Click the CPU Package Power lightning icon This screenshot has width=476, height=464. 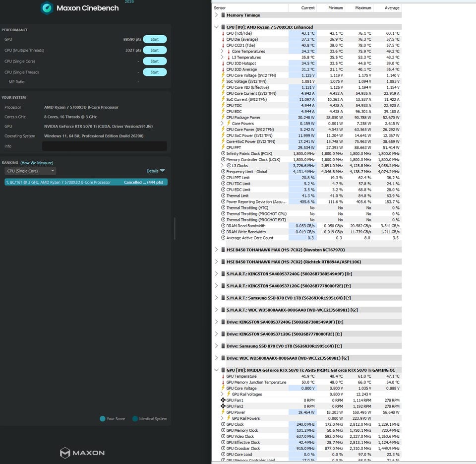223,117
